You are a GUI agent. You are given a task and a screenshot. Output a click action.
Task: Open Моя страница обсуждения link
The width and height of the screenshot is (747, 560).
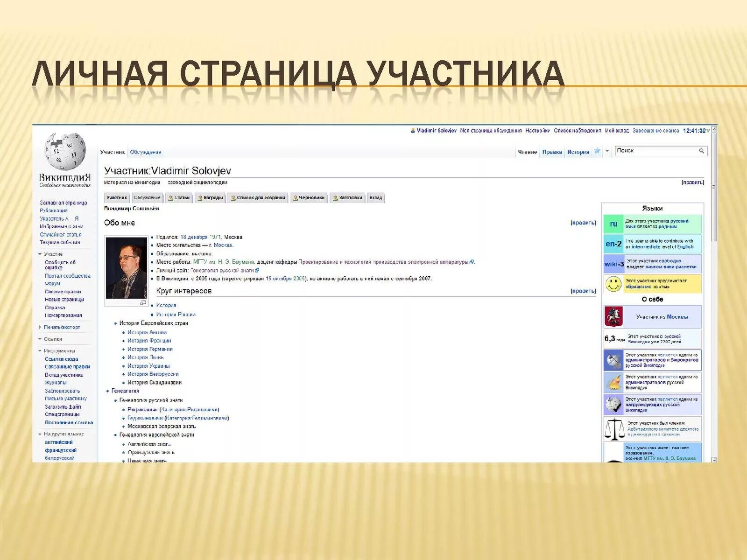pyautogui.click(x=491, y=131)
